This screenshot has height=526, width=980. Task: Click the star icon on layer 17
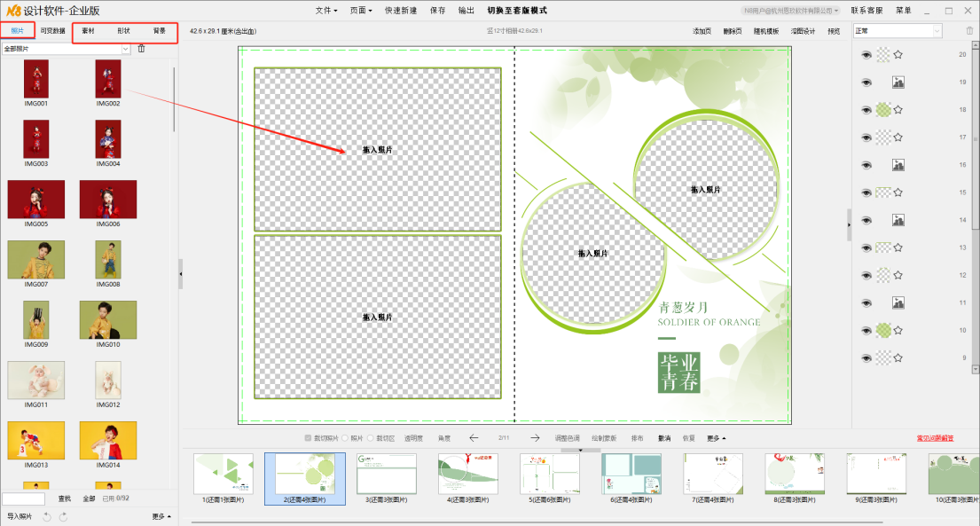(x=898, y=137)
